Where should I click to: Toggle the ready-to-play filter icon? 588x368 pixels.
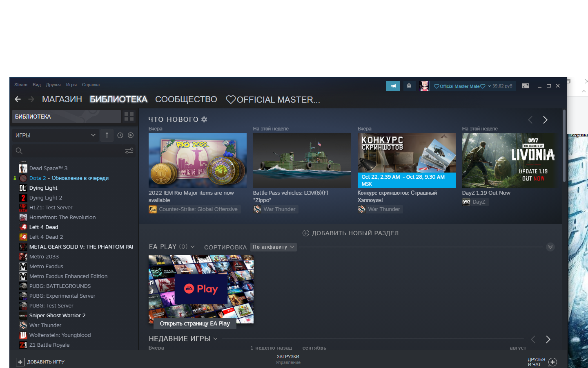pos(131,135)
